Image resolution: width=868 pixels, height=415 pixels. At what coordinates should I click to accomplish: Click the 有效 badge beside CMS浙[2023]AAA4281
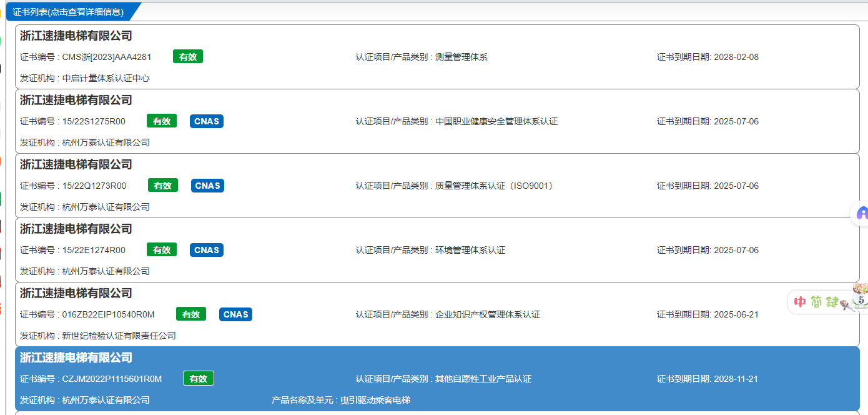tap(188, 57)
